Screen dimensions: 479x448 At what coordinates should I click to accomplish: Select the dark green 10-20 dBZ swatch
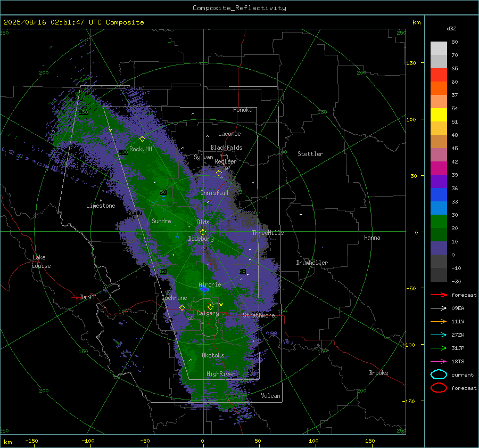[x=439, y=235]
